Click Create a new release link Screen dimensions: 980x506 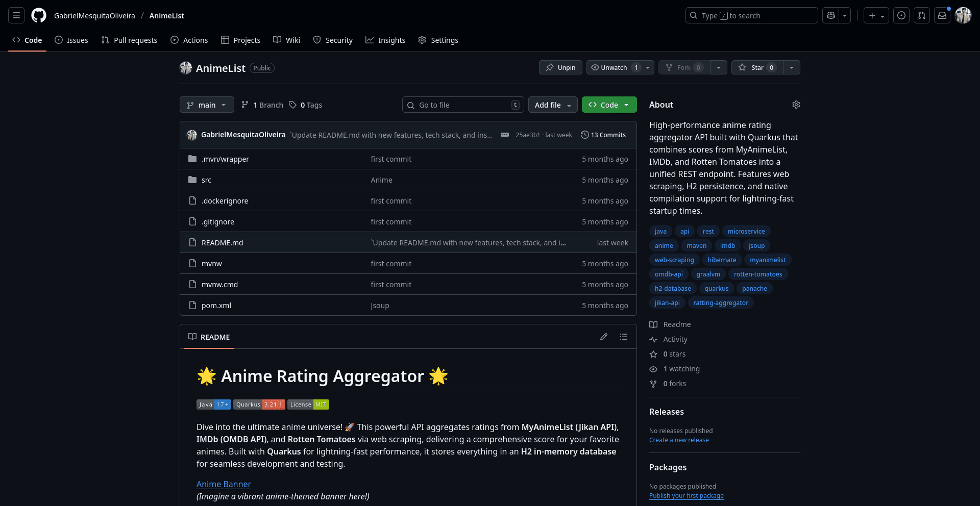point(679,440)
